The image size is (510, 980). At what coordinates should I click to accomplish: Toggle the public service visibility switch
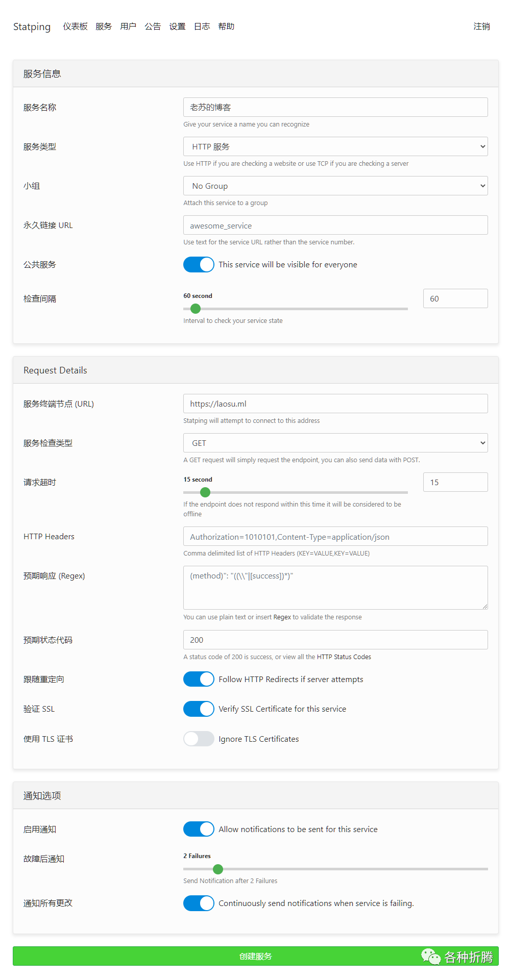(x=199, y=264)
